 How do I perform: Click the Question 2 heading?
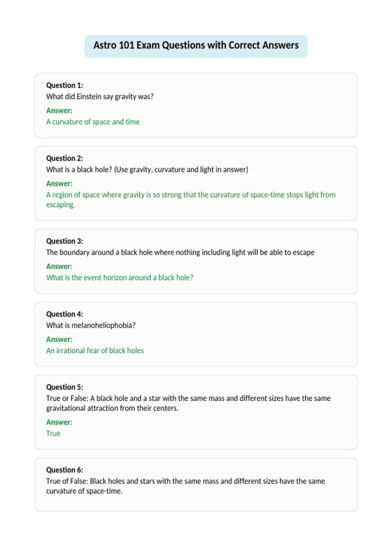coord(64,158)
